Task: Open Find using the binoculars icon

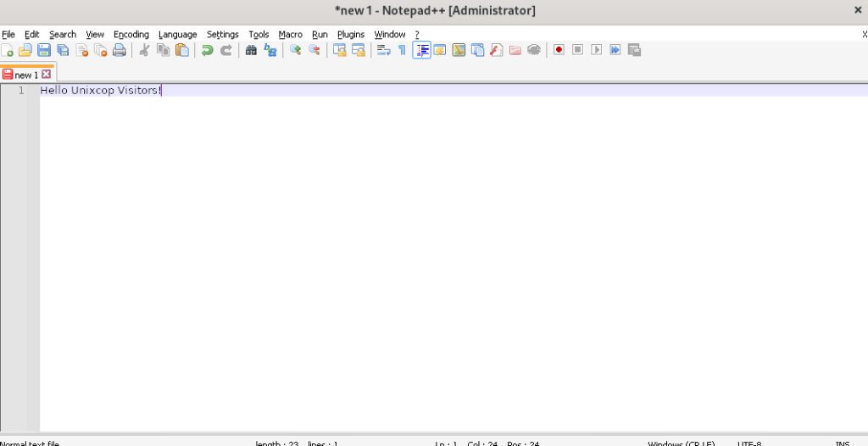Action: pos(251,50)
